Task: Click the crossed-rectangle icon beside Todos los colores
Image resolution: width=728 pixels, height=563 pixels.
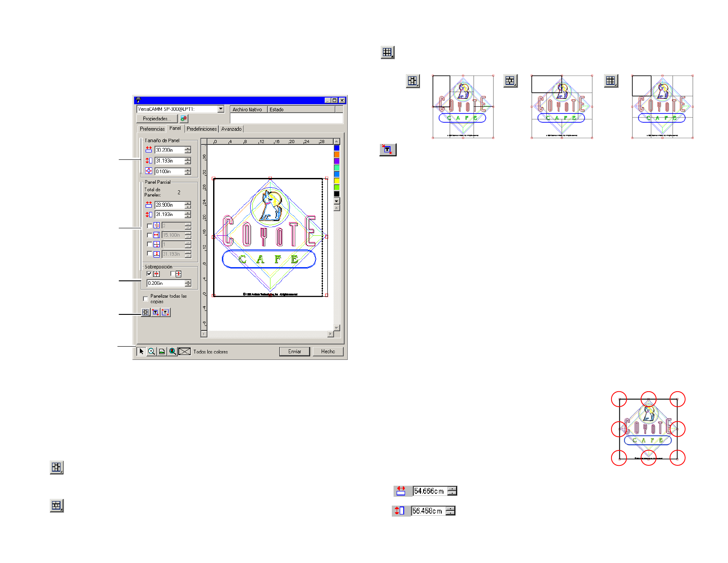Action: [x=184, y=351]
